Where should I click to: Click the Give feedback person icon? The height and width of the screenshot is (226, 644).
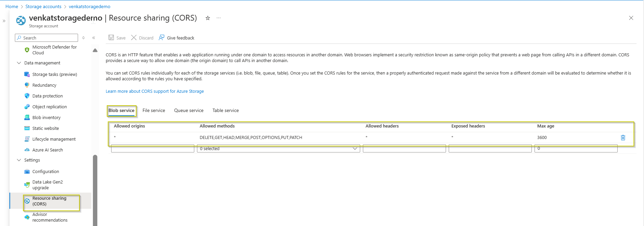click(162, 37)
